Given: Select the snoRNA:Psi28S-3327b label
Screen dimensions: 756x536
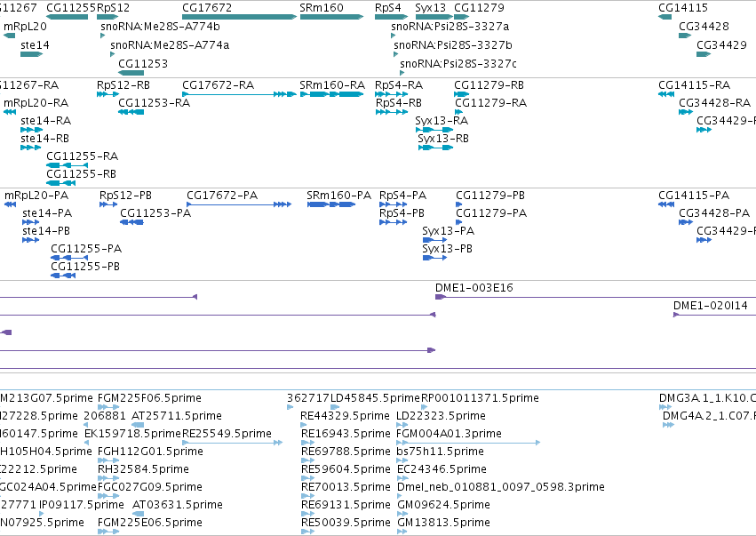Looking at the screenshot, I should point(453,44).
